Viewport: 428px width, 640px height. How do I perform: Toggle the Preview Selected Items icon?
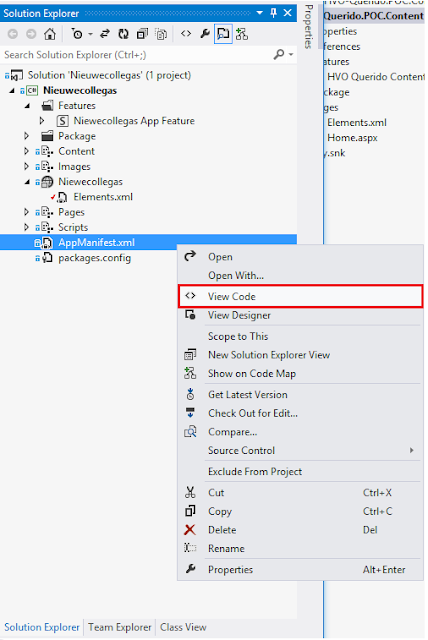[x=223, y=34]
